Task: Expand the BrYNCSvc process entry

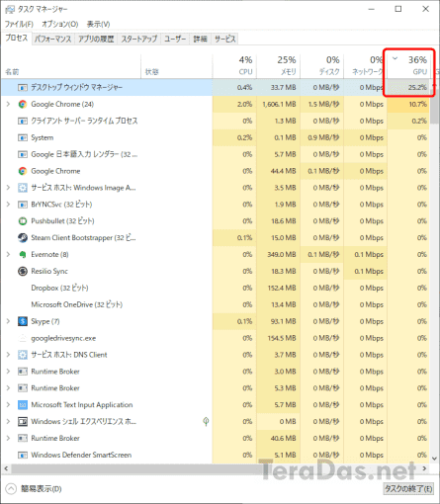Action: point(8,205)
